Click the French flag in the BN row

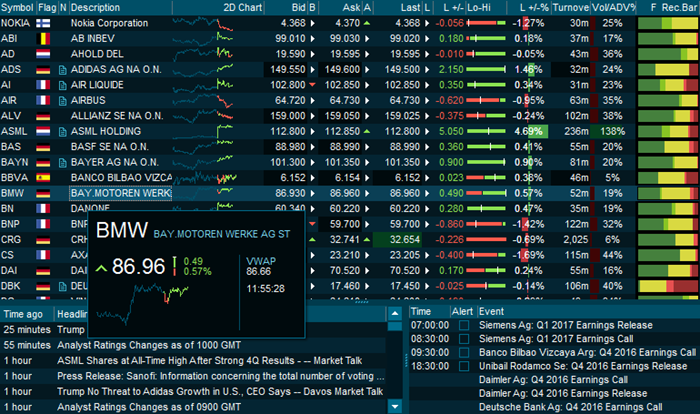coord(43,209)
